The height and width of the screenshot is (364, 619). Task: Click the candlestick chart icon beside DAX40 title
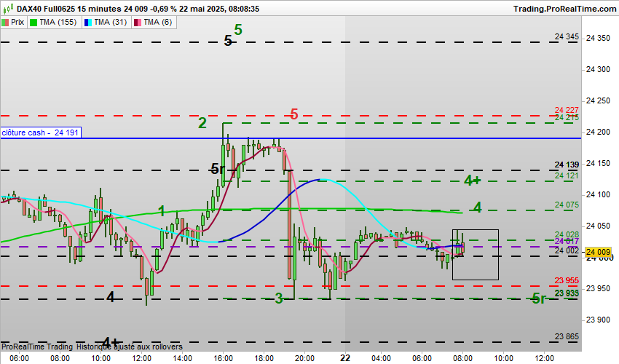[x=8, y=8]
